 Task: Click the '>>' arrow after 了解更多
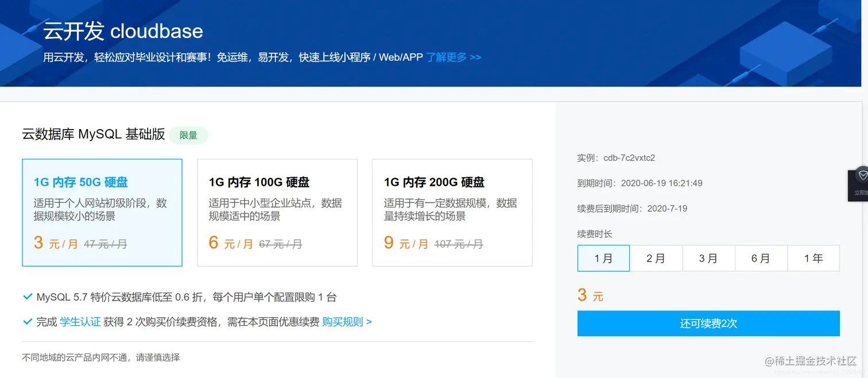[x=475, y=57]
